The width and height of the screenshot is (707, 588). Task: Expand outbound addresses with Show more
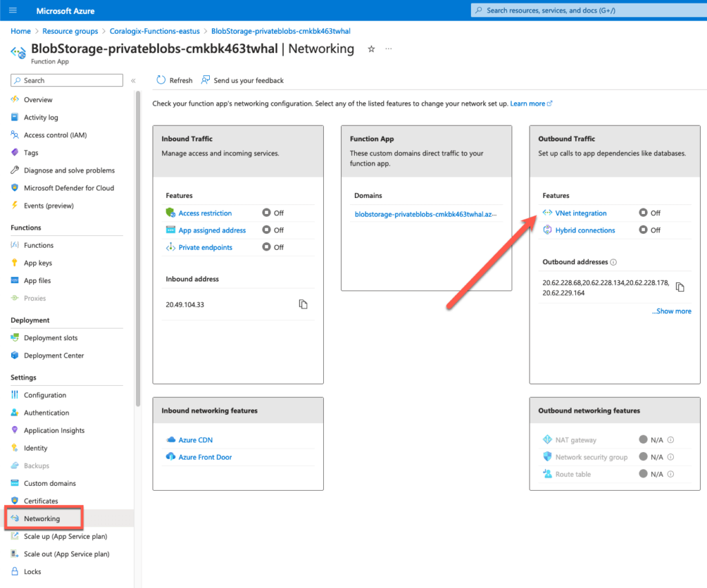tap(671, 311)
